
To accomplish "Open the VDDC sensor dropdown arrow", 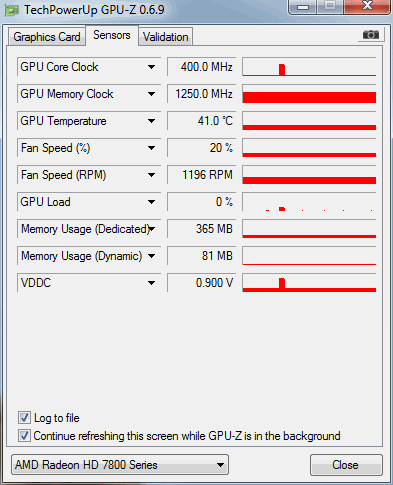I will (151, 283).
